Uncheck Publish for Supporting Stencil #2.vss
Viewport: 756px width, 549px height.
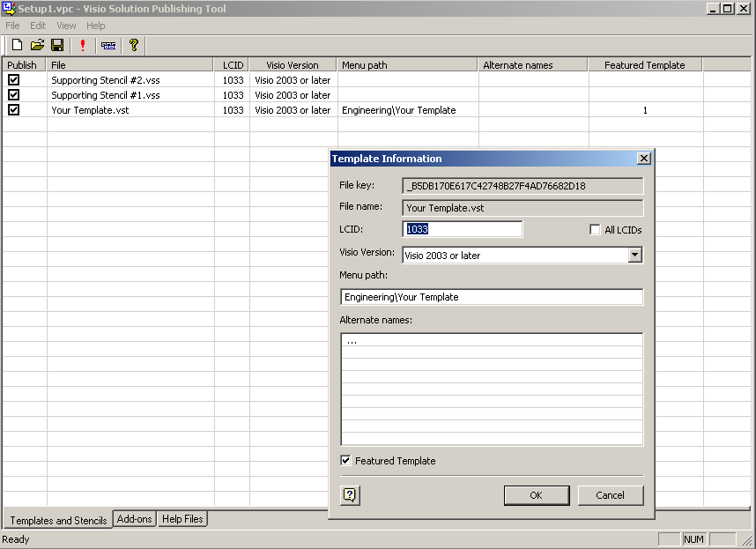click(x=13, y=80)
